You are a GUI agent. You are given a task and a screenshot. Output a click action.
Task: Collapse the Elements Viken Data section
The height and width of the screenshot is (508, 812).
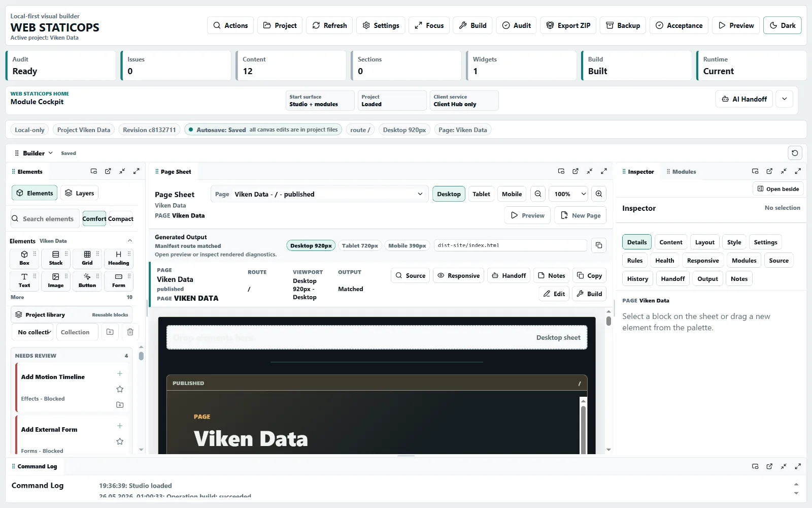(130, 241)
